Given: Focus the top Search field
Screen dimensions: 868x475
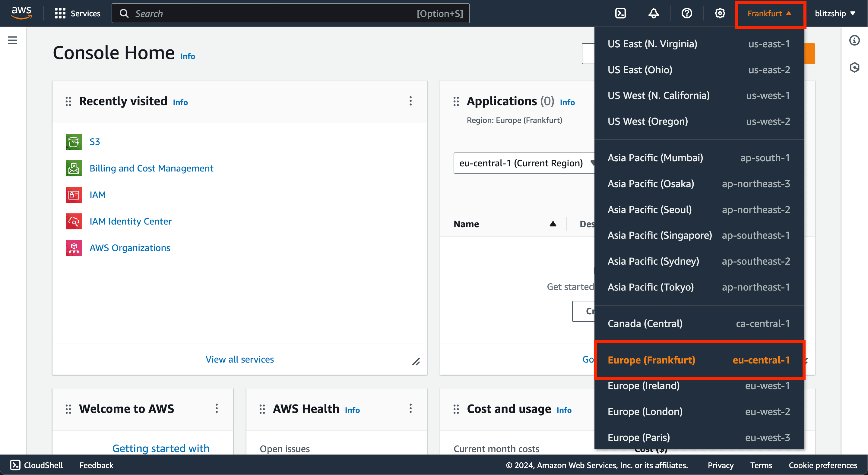Looking at the screenshot, I should (290, 14).
